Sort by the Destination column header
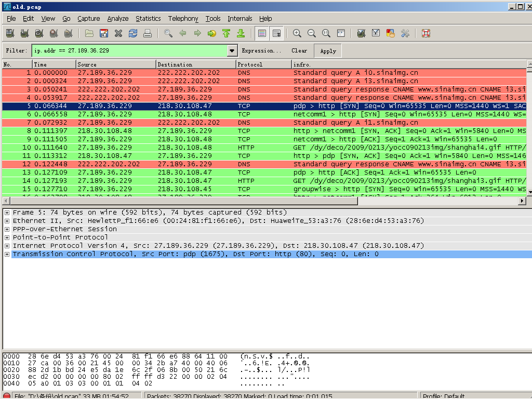Viewport: 532px width, 399px height. [196, 64]
